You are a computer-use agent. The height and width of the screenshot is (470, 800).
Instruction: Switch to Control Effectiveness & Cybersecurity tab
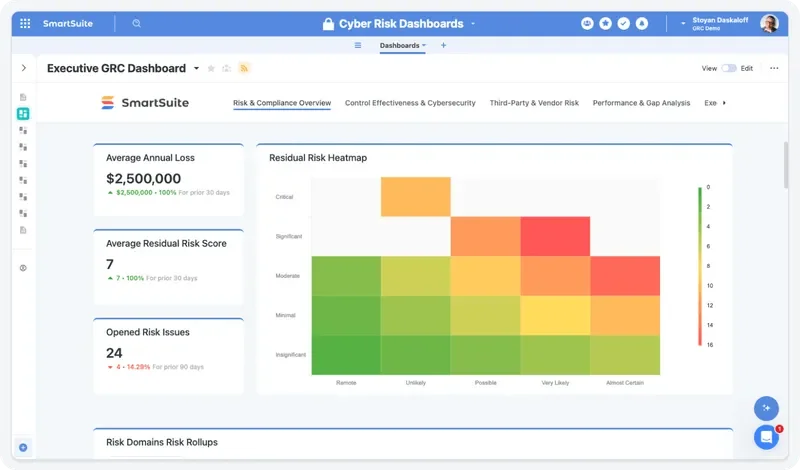click(410, 103)
